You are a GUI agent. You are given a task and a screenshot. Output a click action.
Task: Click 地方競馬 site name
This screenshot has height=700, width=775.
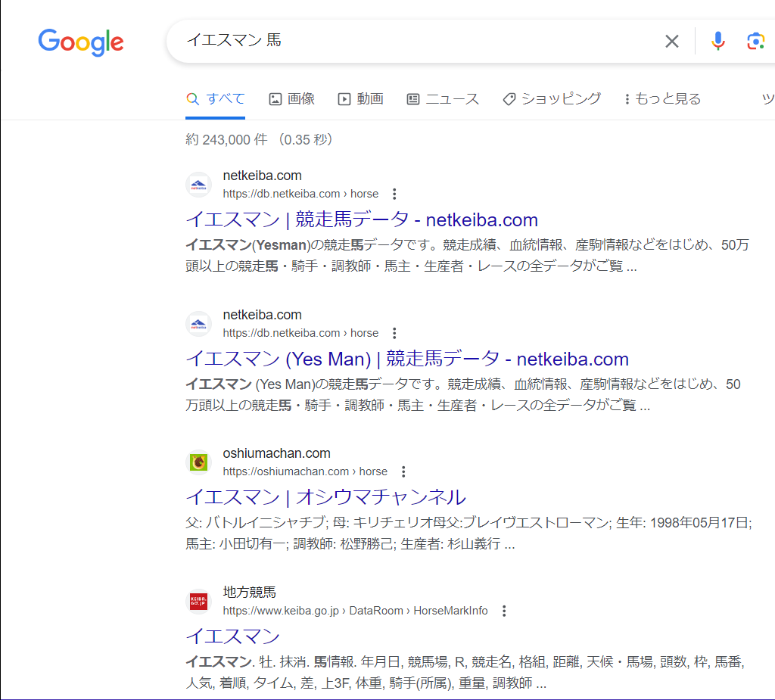tap(249, 593)
